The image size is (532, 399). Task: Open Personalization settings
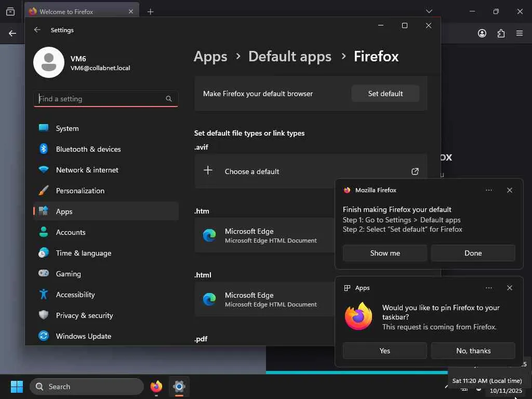point(106,191)
